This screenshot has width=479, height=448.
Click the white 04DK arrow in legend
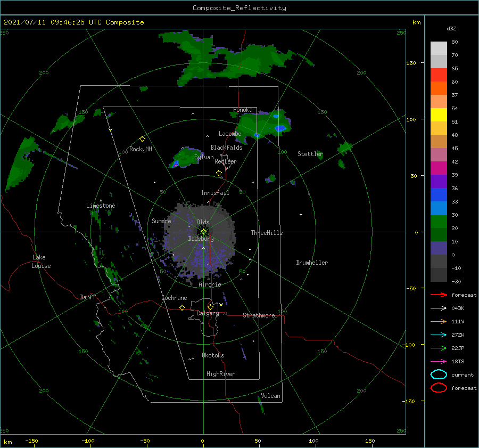click(439, 308)
